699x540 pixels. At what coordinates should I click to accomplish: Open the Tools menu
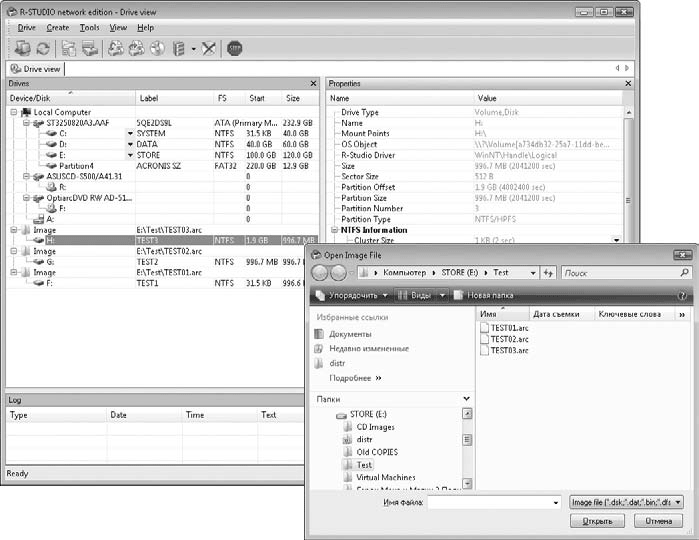(x=90, y=28)
